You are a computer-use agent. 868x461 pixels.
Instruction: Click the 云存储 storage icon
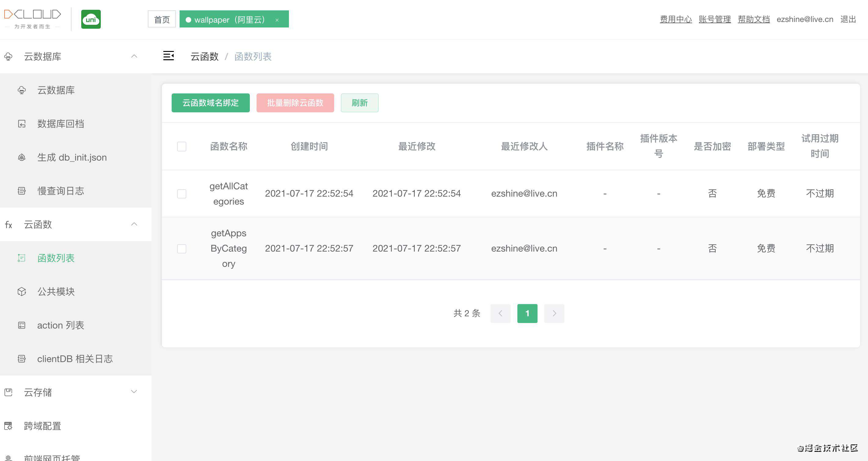click(9, 392)
